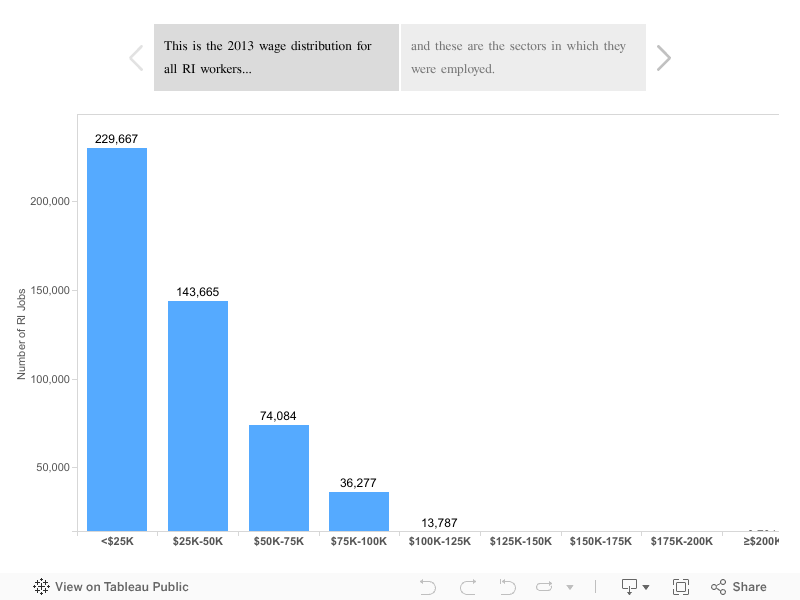Go to previous story point arrow
The image size is (800, 600).
pyautogui.click(x=137, y=58)
